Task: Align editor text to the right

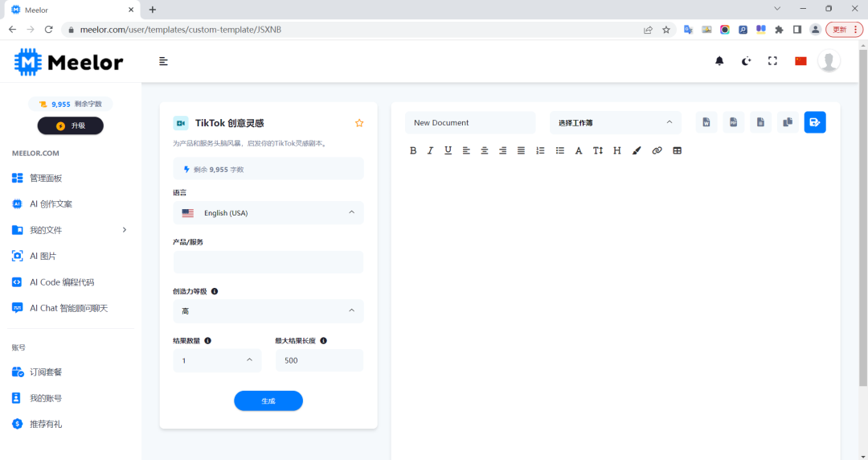Action: pos(502,150)
